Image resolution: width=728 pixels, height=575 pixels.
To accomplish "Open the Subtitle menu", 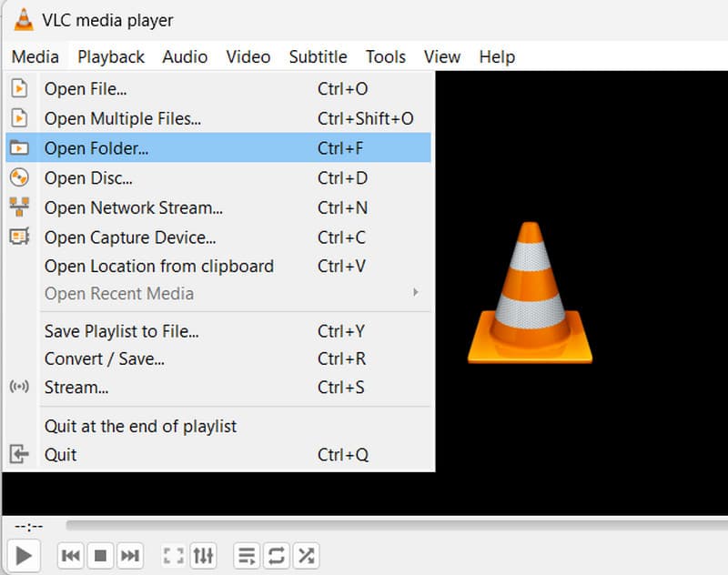I will pos(318,56).
